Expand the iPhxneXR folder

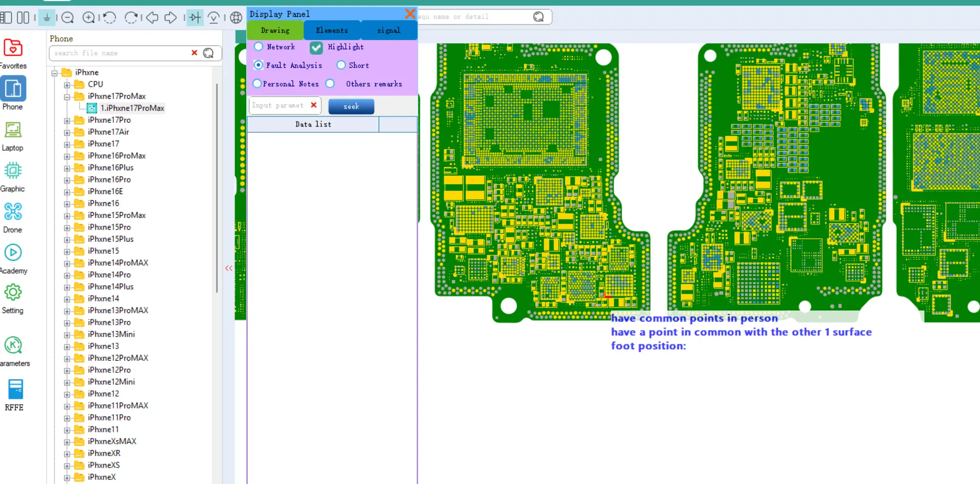(x=67, y=454)
